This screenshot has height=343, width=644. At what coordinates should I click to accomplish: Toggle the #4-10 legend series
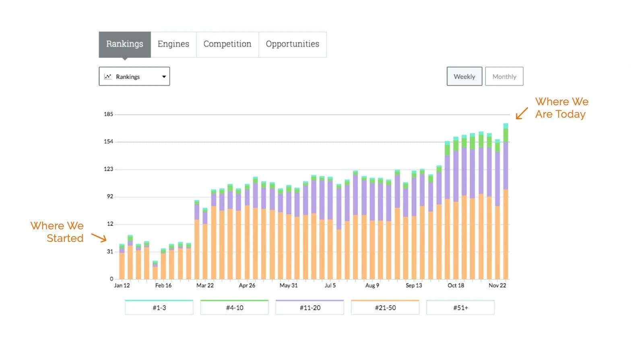tap(234, 308)
